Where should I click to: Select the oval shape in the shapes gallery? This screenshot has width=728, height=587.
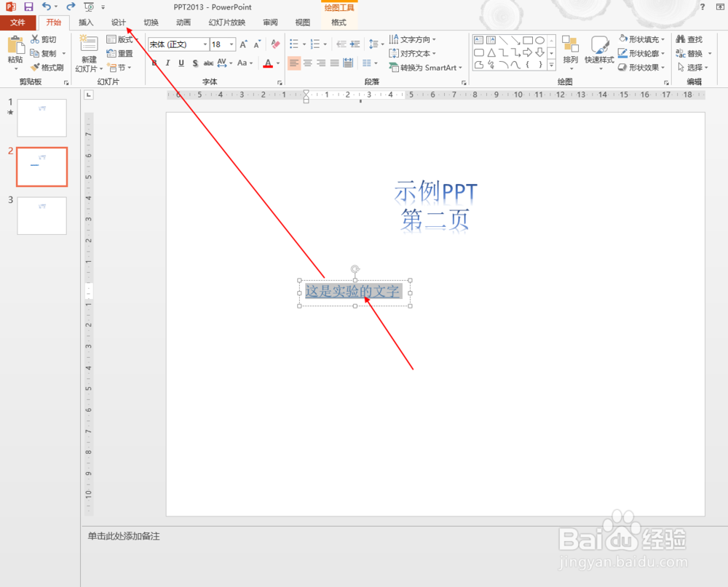(539, 41)
